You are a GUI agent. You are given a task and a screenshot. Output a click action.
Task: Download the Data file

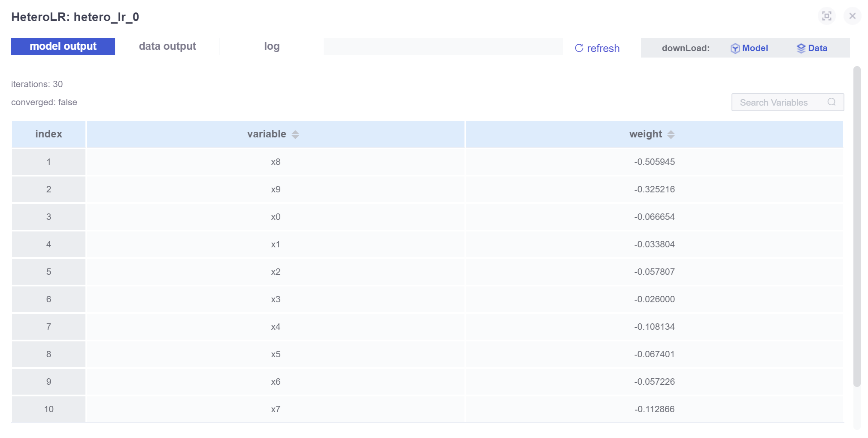click(x=817, y=48)
